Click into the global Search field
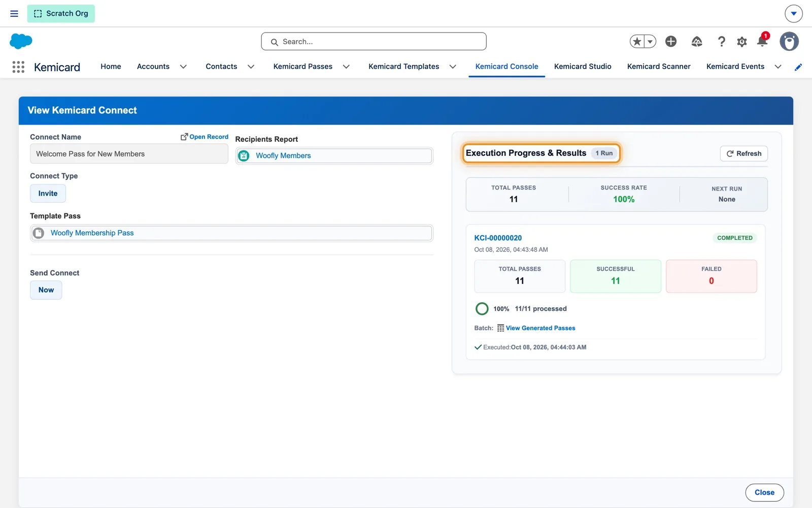Viewport: 812px width, 508px height. click(x=374, y=42)
